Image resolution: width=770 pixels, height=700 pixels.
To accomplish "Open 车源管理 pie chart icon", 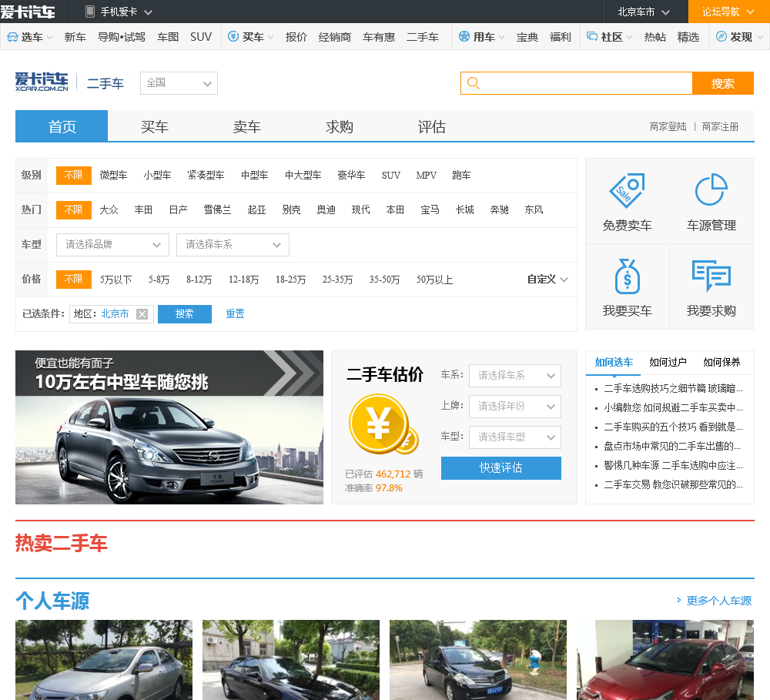I will pos(711,189).
